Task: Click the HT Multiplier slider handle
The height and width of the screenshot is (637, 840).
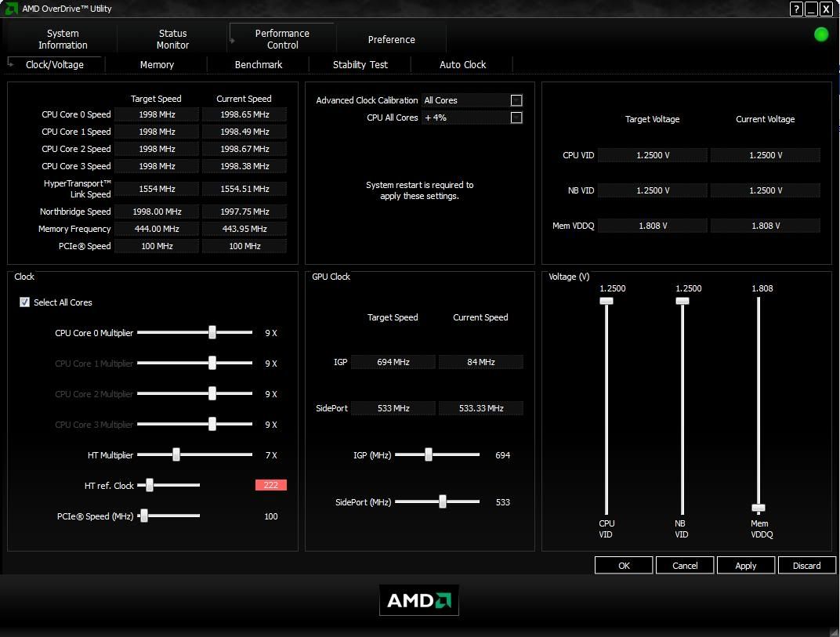Action: pyautogui.click(x=176, y=454)
